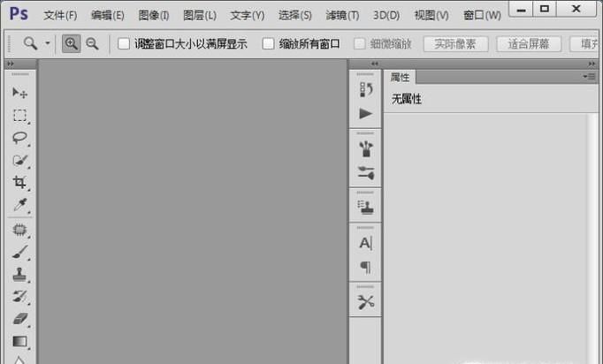Open the Paragraph panel icon
This screenshot has width=603, height=364.
366,267
